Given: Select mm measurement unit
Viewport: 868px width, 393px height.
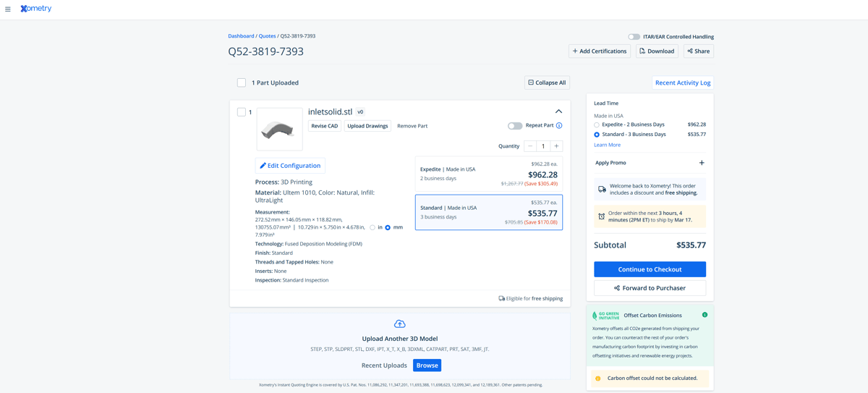Looking at the screenshot, I should [x=388, y=227].
